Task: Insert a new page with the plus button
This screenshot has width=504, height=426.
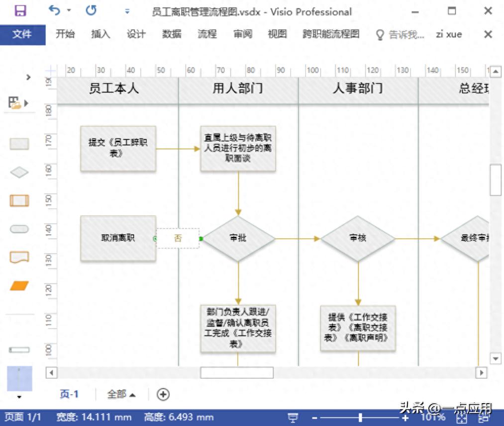Action: pyautogui.click(x=163, y=394)
